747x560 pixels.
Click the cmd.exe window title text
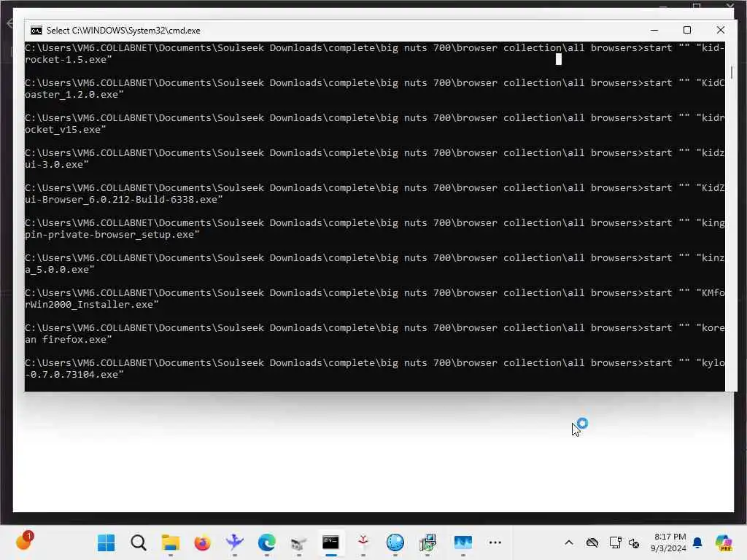[x=123, y=31]
